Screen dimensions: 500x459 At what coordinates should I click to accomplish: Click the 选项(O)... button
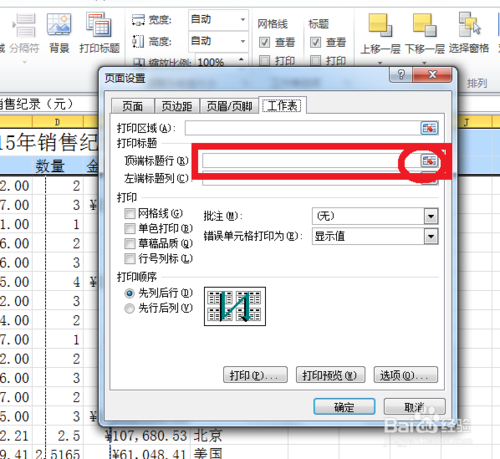(x=406, y=375)
